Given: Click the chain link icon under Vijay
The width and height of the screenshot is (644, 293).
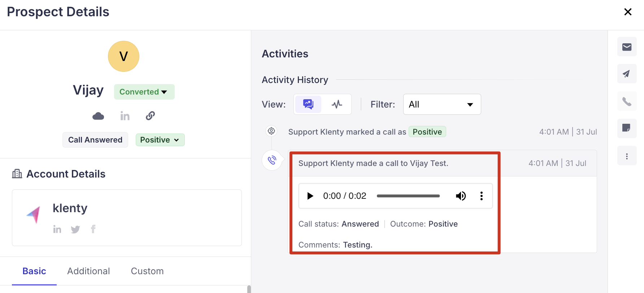Looking at the screenshot, I should tap(151, 116).
